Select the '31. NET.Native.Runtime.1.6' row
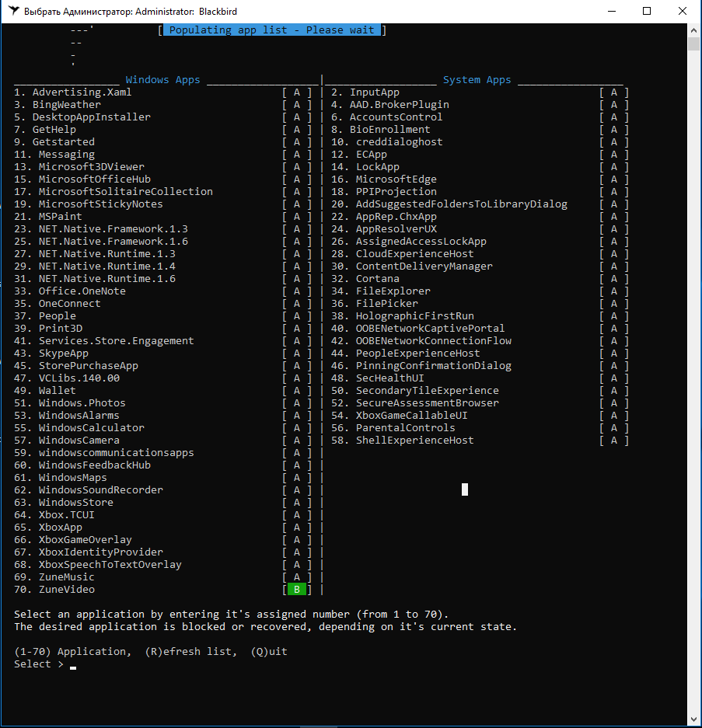 [162, 279]
